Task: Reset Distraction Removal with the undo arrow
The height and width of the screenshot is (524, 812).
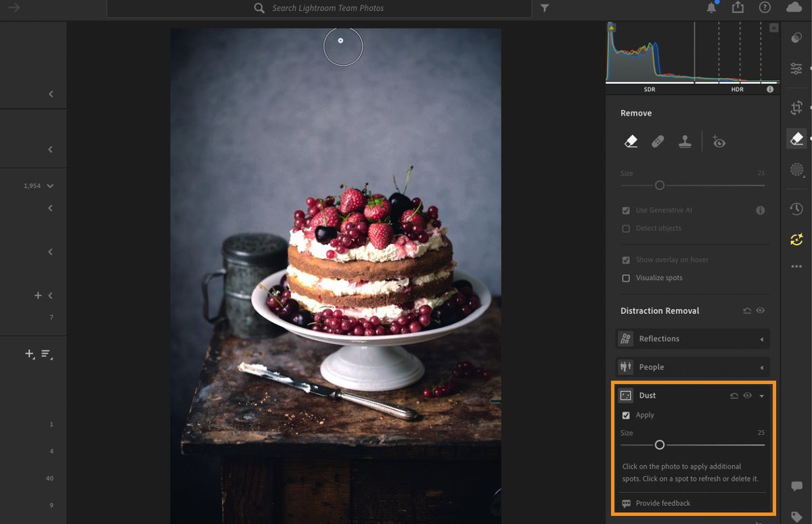Action: (x=747, y=310)
